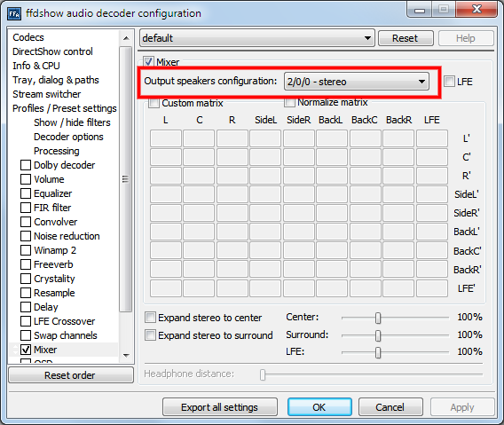Open Tray, dialog & paths page
Image resolution: width=504 pixels, height=425 pixels.
(x=56, y=80)
